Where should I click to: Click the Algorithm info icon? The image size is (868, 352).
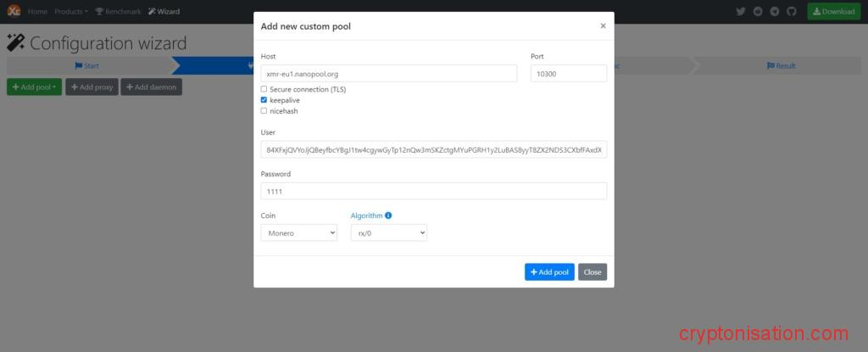click(388, 215)
